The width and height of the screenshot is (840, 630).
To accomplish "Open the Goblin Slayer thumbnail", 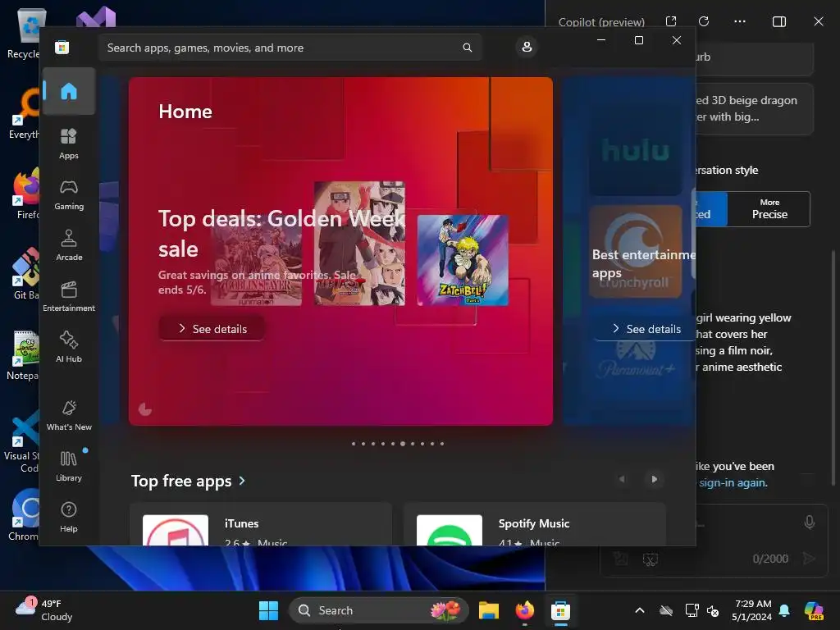I will (x=256, y=262).
